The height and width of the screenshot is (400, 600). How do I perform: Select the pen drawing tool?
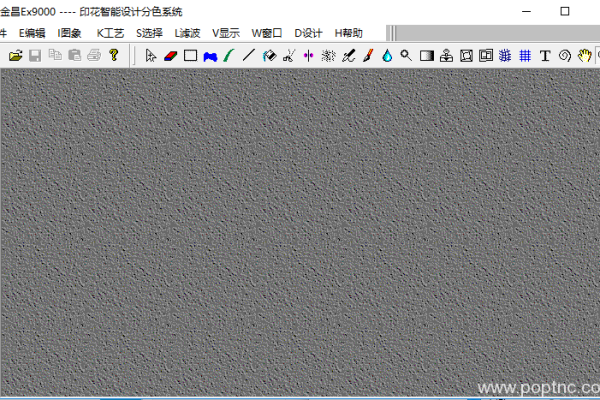[x=348, y=56]
